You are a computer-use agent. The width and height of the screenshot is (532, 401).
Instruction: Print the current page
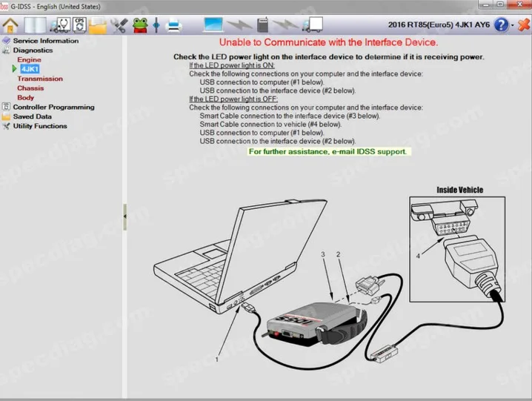[x=173, y=25]
